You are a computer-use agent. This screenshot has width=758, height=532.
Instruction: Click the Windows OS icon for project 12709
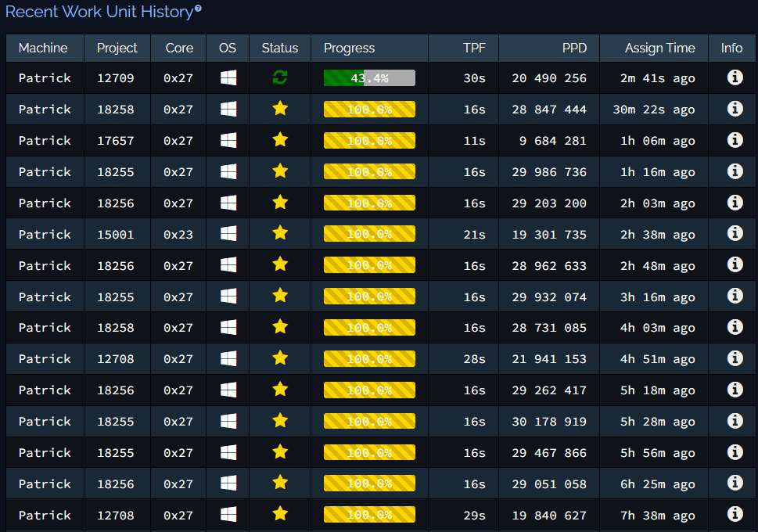pos(228,78)
